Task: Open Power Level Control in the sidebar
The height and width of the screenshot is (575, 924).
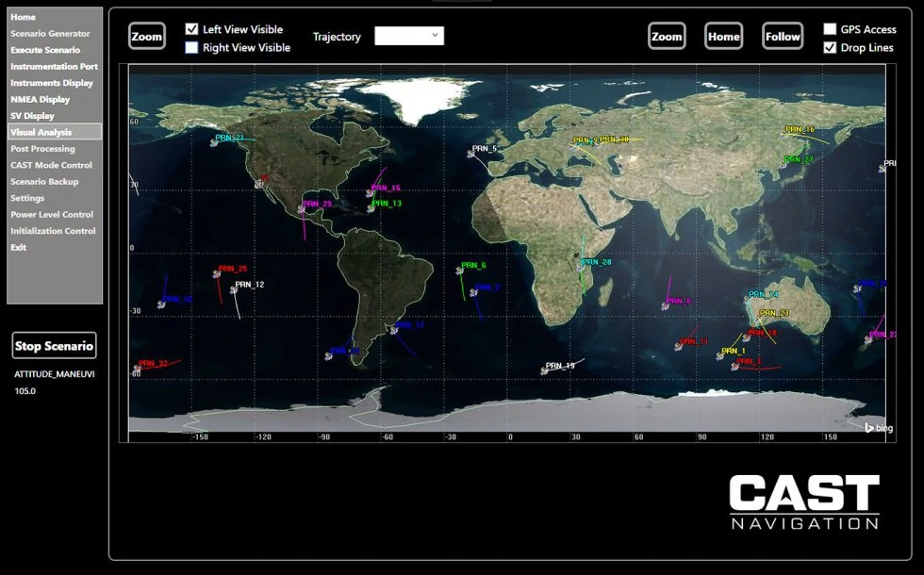Action: (52, 215)
